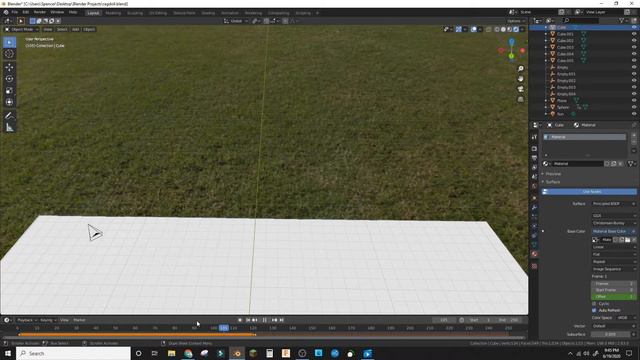This screenshot has width=640, height=360.
Task: Hide the Cube.001 object in outliner
Action: click(x=634, y=34)
